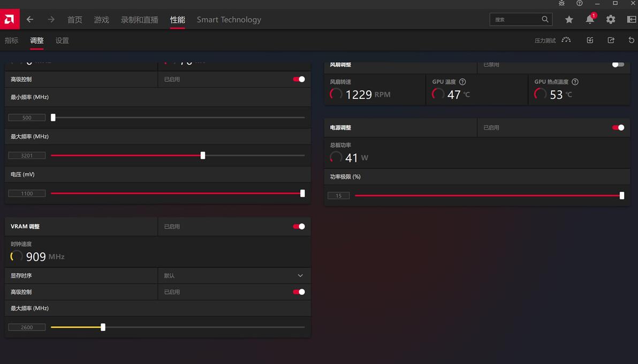The height and width of the screenshot is (364, 638).
Task: Click the reset undo arrow icon
Action: click(x=631, y=40)
